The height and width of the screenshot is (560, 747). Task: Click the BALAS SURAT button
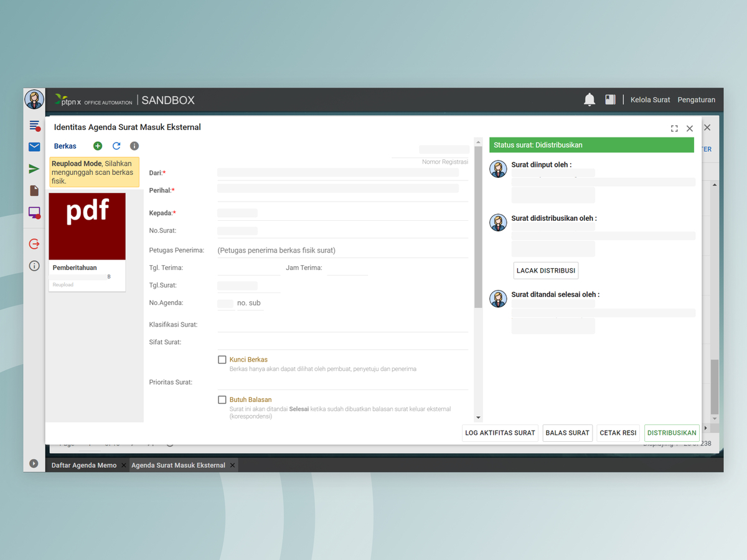[x=567, y=432]
